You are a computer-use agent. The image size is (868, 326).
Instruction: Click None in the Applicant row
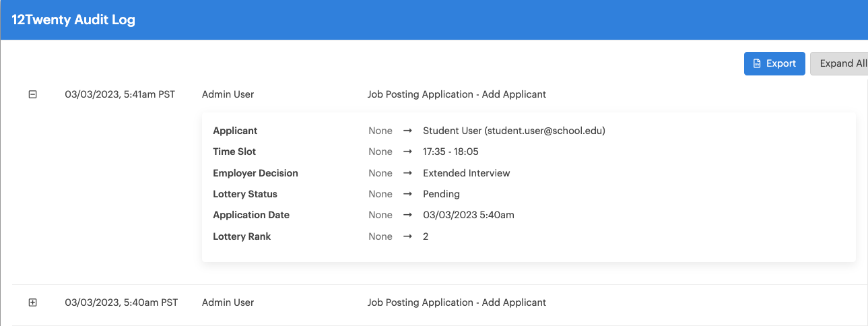380,131
